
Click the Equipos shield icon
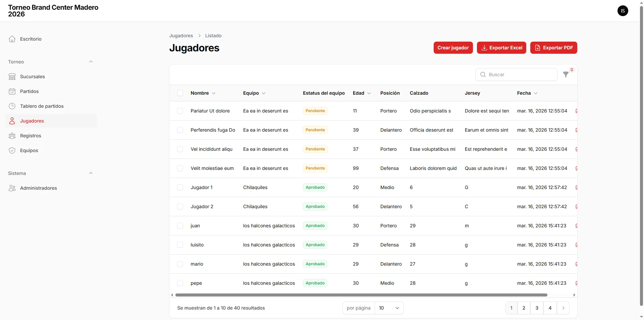click(12, 150)
